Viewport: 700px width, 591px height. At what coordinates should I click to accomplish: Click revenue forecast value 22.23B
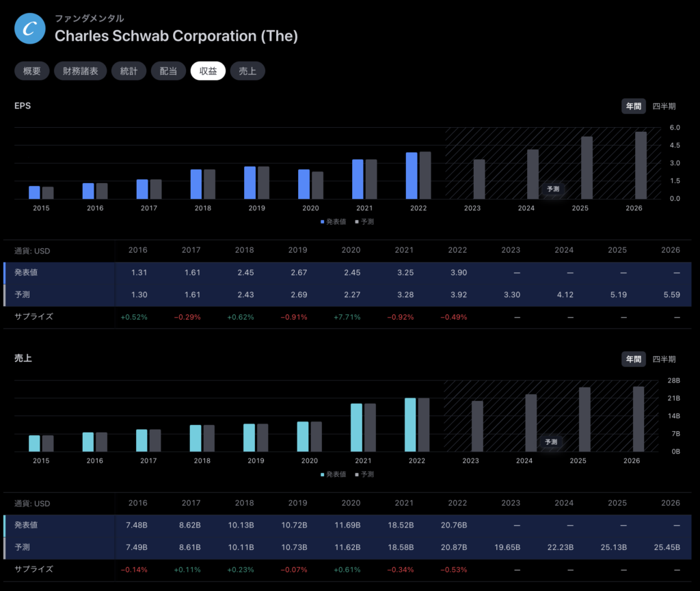pyautogui.click(x=561, y=547)
